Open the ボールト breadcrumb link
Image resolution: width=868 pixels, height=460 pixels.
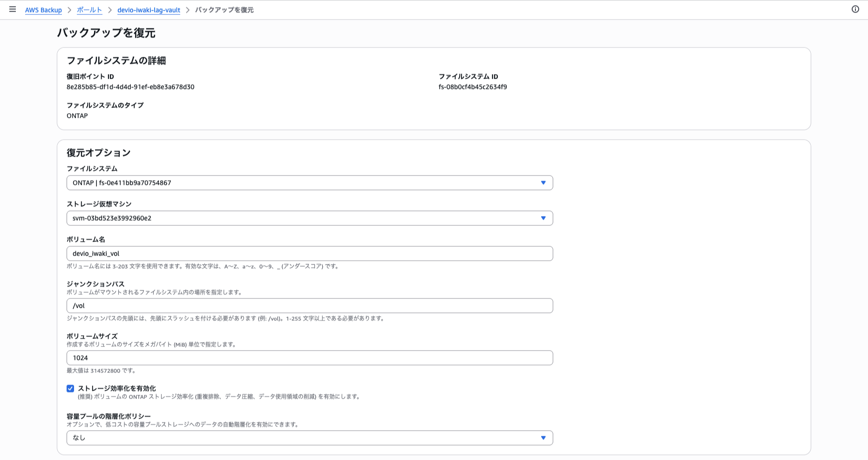89,10
